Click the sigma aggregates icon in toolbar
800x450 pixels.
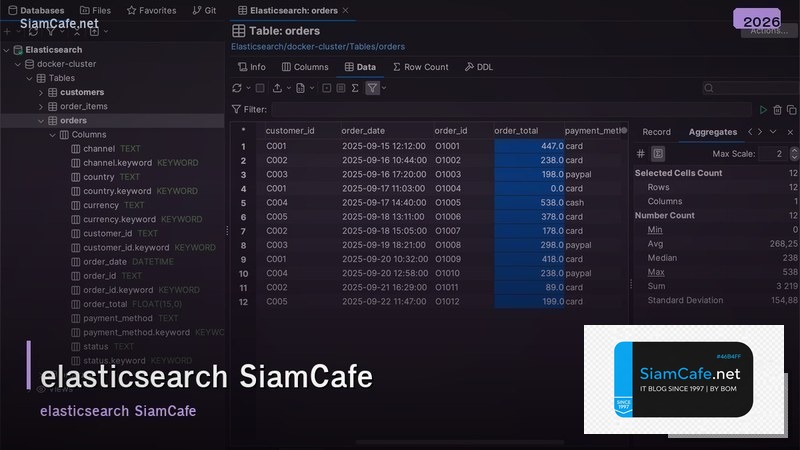[x=355, y=88]
